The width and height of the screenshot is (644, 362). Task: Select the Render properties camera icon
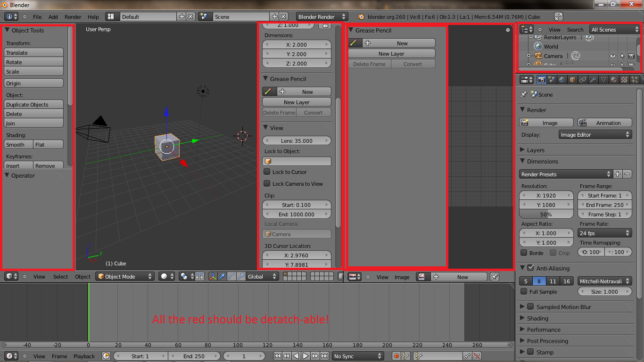541,80
